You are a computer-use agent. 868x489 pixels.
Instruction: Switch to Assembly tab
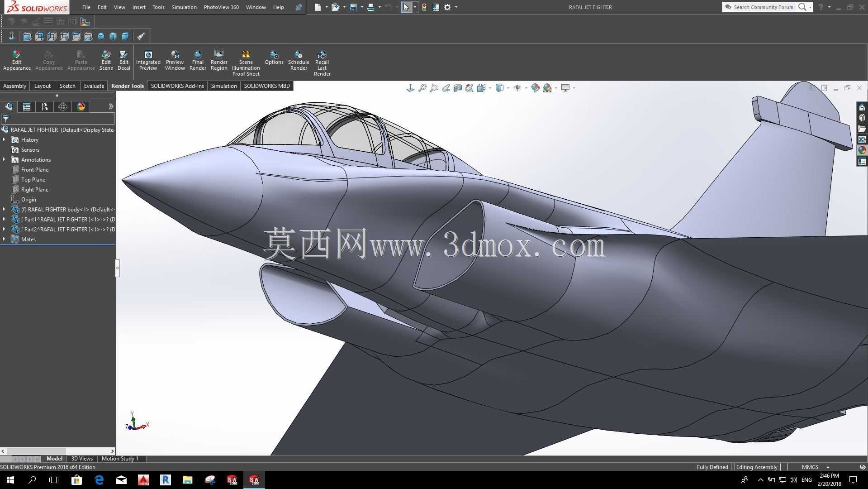(x=14, y=86)
